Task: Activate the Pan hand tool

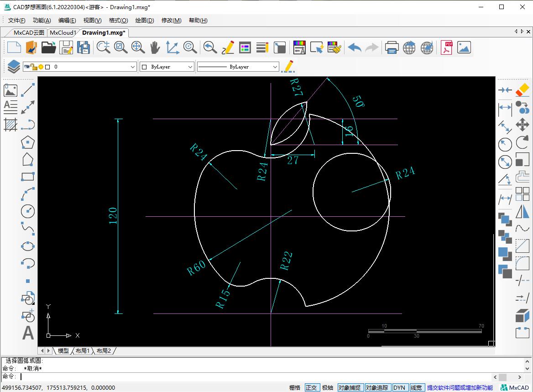Action: (155, 47)
